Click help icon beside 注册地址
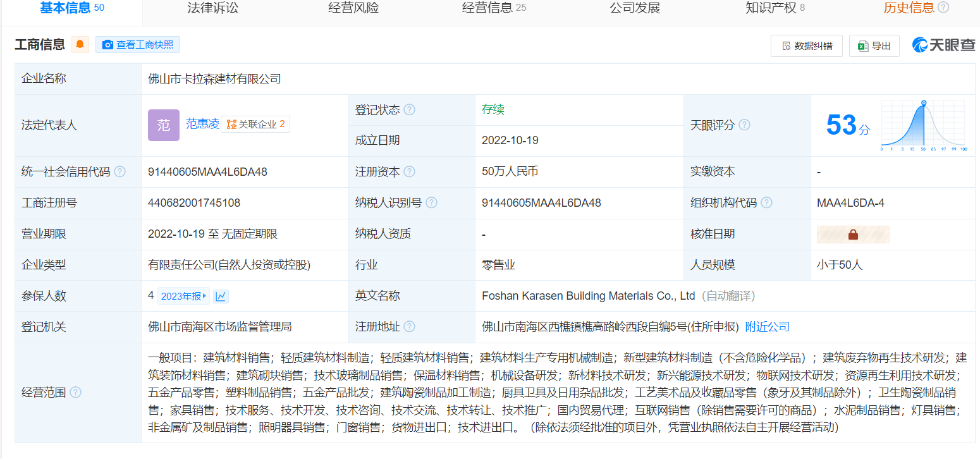Screen dimensions: 980x459 click(x=409, y=327)
